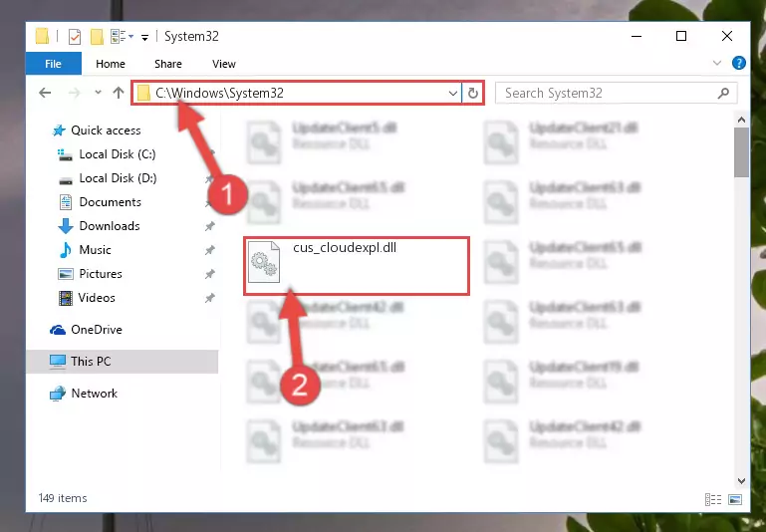Click the scroll up arrow
The width and height of the screenshot is (766, 532).
(741, 120)
